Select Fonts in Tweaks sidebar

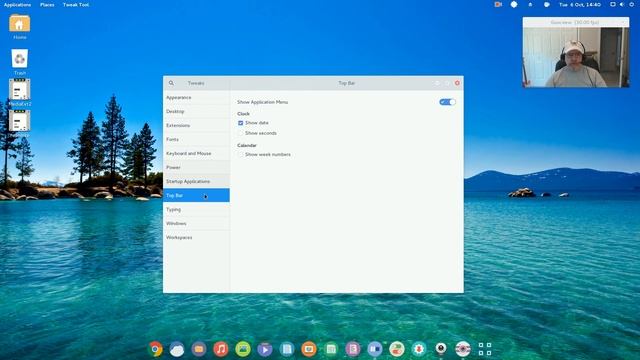196,140
